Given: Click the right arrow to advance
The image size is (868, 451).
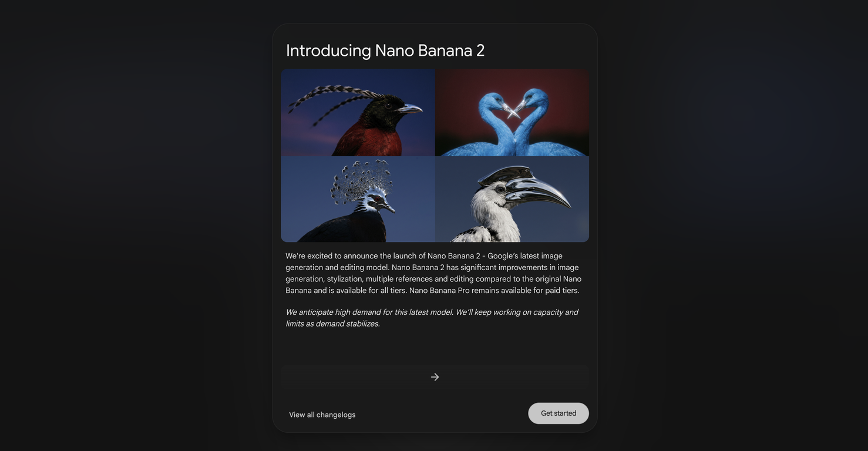Looking at the screenshot, I should click(435, 377).
